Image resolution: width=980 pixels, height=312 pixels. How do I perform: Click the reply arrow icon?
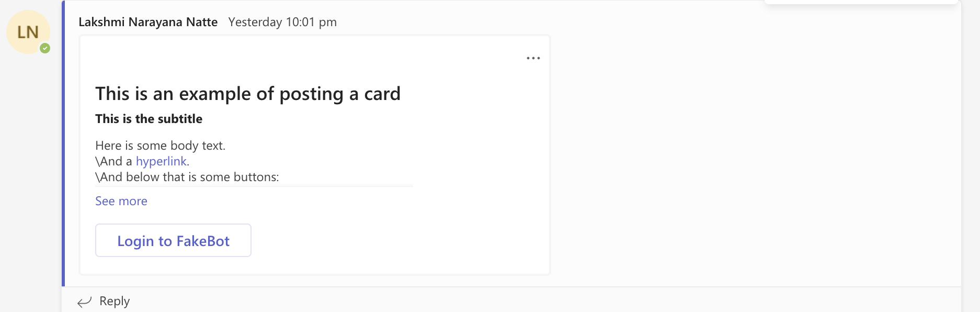(x=84, y=301)
